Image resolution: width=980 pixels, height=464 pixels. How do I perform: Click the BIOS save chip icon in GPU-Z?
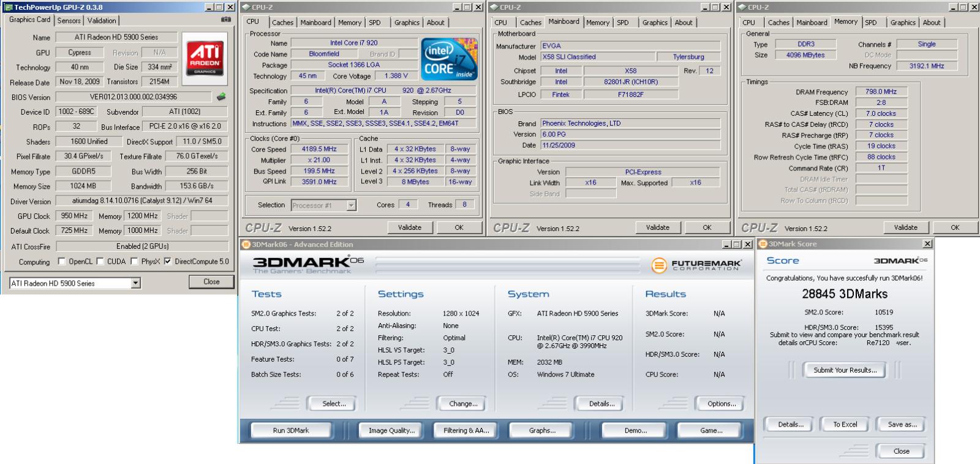click(221, 96)
